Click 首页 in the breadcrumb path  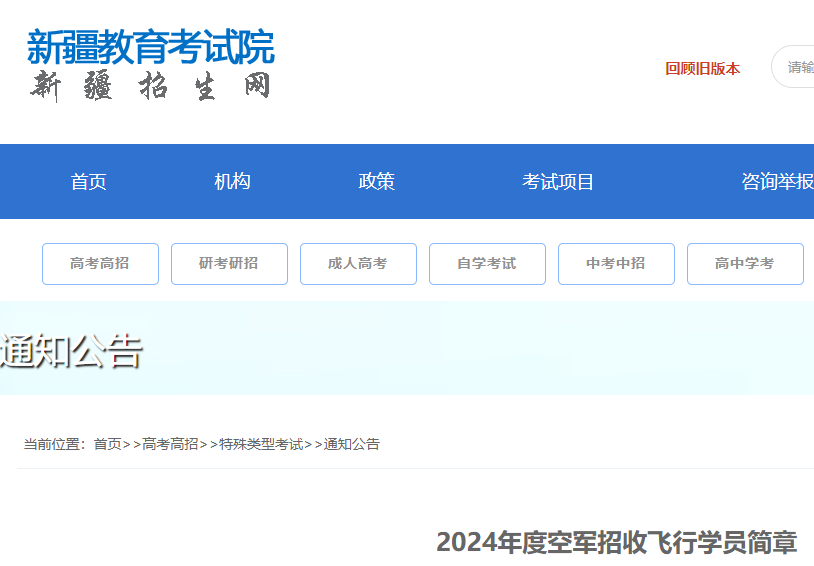107,444
